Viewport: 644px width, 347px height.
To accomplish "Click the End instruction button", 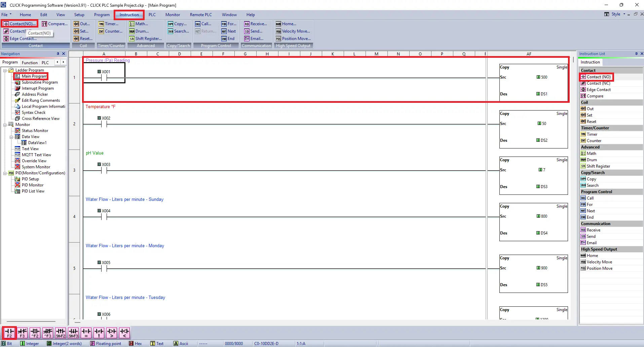I will click(229, 38).
